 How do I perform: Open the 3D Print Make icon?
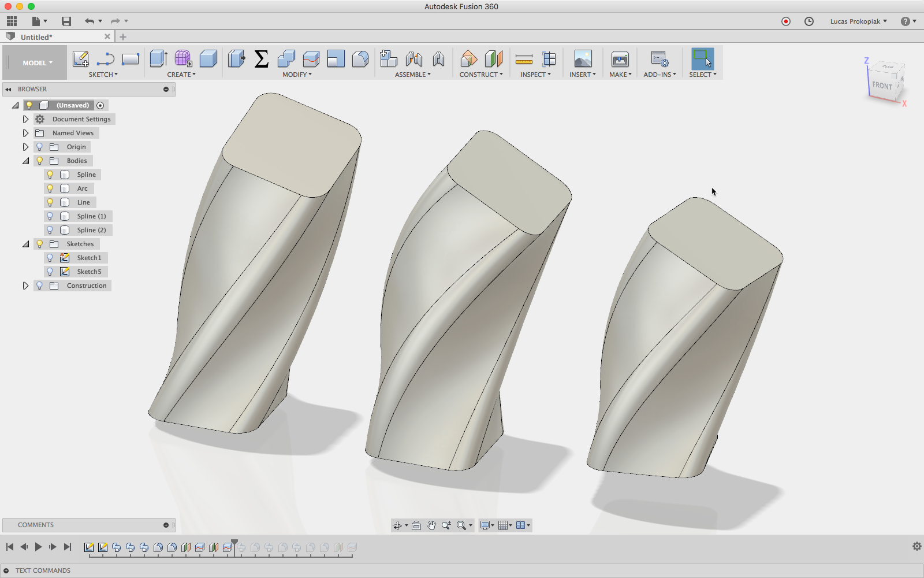click(x=620, y=59)
